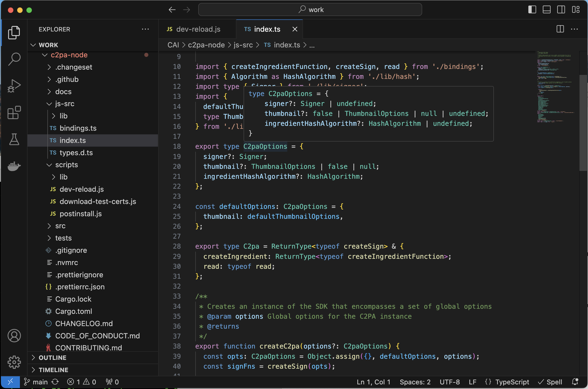Viewport: 588px width, 389px height.
Task: Open bindings.ts in the explorer
Action: (x=93, y=128)
